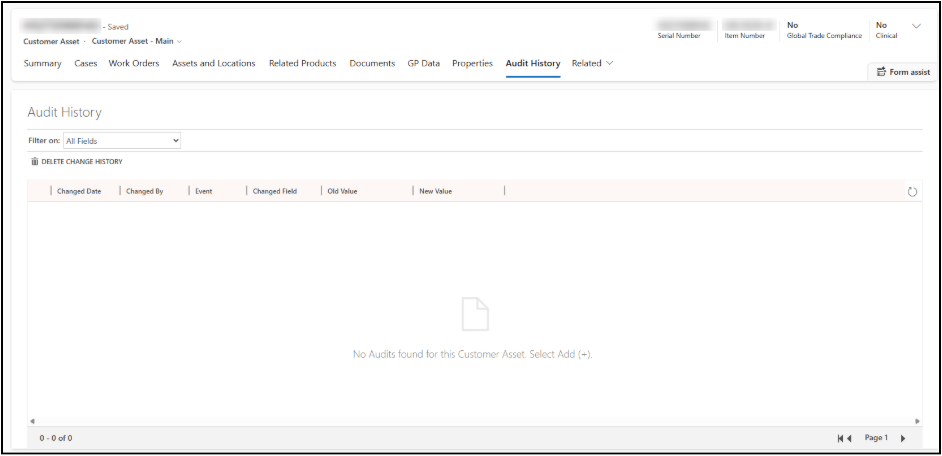
Task: Open the Work Orders tab
Action: 133,63
